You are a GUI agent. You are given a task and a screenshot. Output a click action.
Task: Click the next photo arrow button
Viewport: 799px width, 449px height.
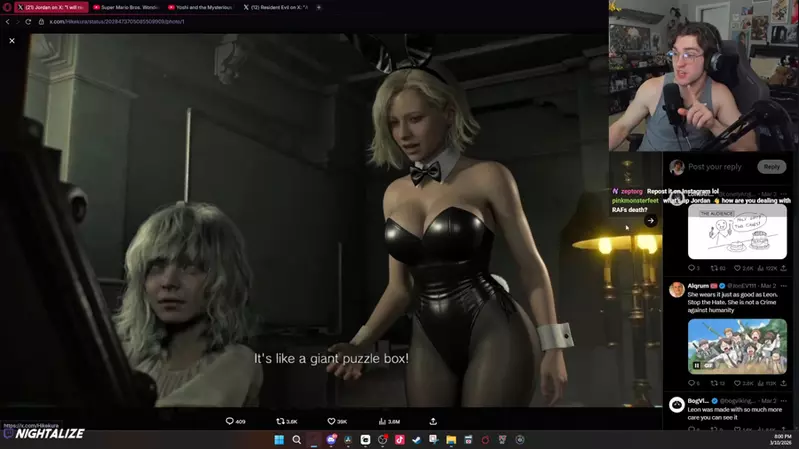click(x=650, y=221)
